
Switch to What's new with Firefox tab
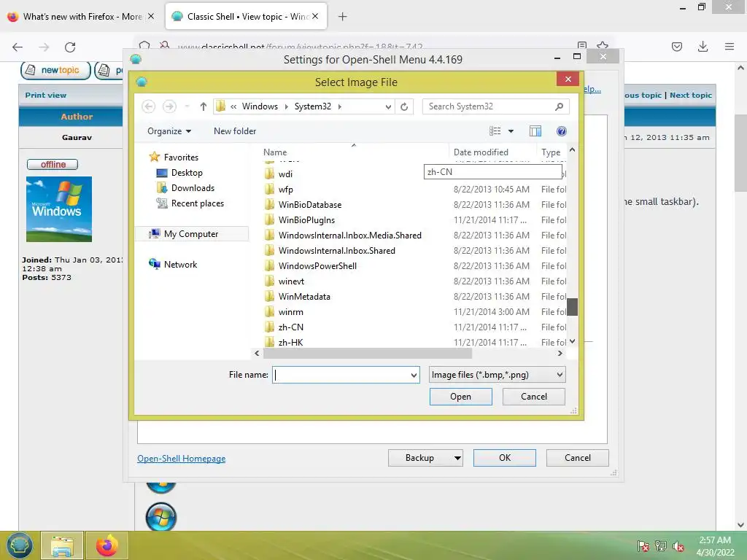pyautogui.click(x=82, y=17)
